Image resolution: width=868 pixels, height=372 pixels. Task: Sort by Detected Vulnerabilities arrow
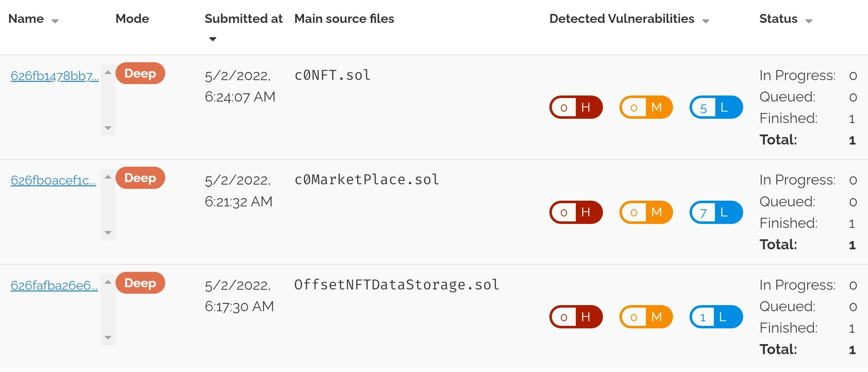pyautogui.click(x=706, y=21)
